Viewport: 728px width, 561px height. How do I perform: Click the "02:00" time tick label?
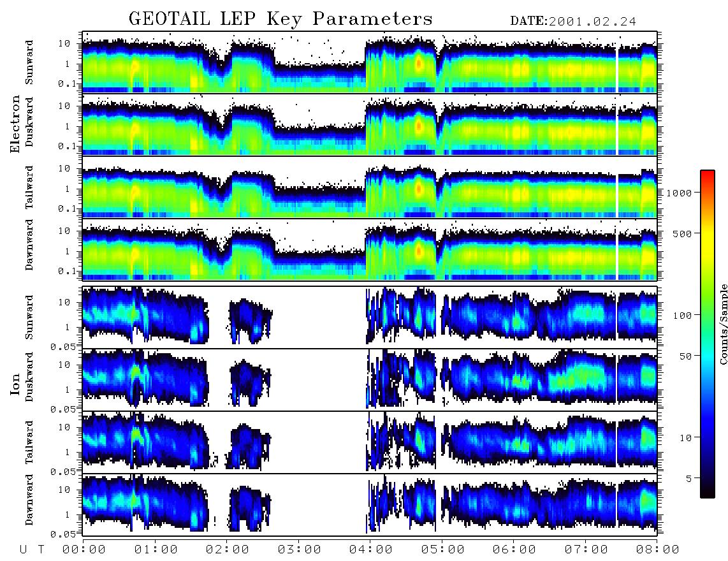pyautogui.click(x=228, y=550)
